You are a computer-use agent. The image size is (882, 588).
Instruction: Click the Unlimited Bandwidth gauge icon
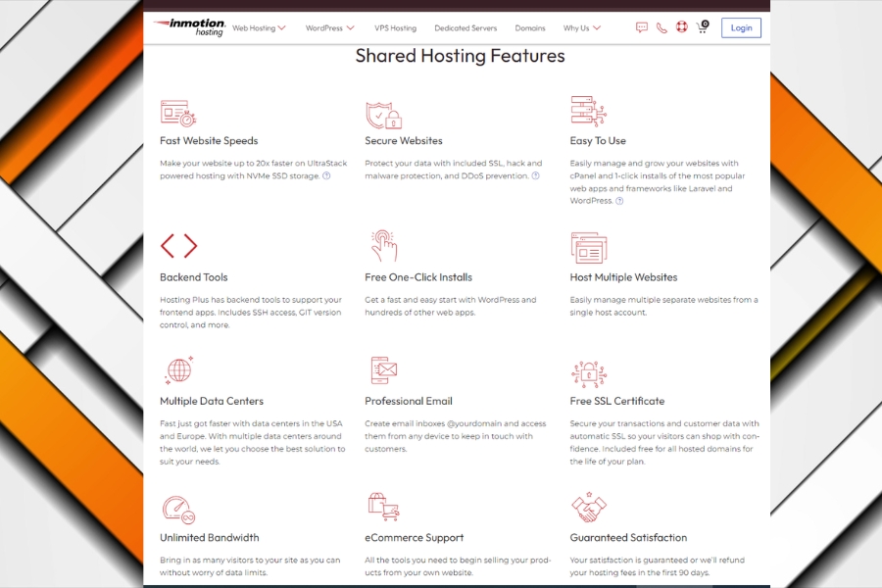(178, 510)
